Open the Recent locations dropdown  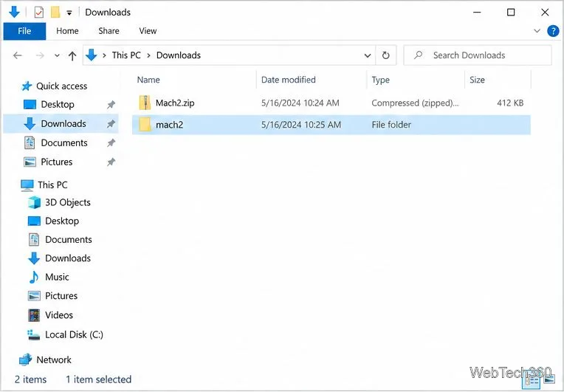tap(57, 56)
